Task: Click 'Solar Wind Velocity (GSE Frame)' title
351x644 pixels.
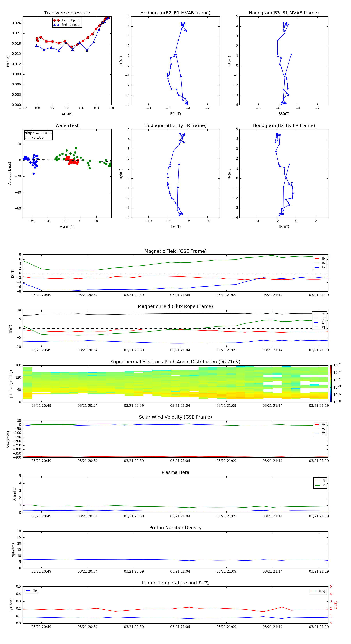Action: pos(175,417)
